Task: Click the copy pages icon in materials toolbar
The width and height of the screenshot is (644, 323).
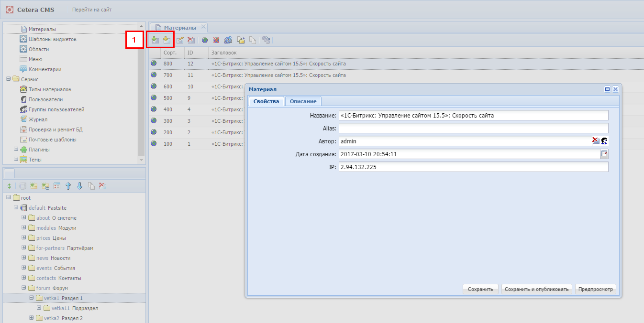Action: tap(252, 40)
